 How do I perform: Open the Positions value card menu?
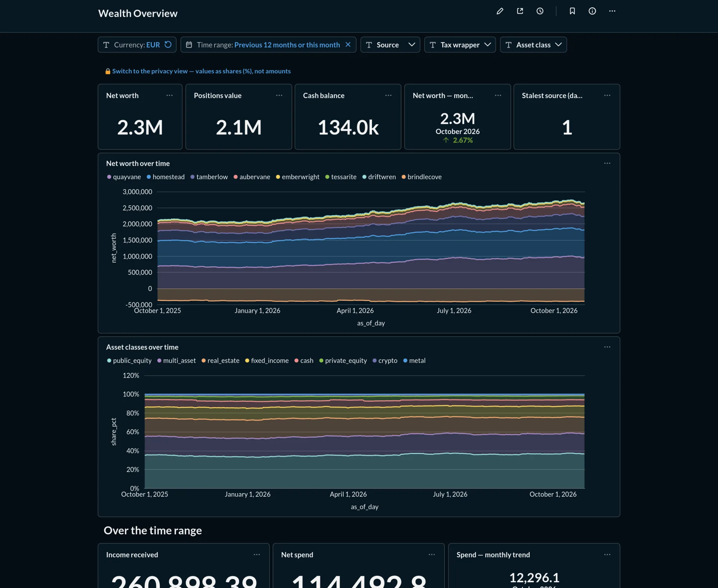(279, 96)
